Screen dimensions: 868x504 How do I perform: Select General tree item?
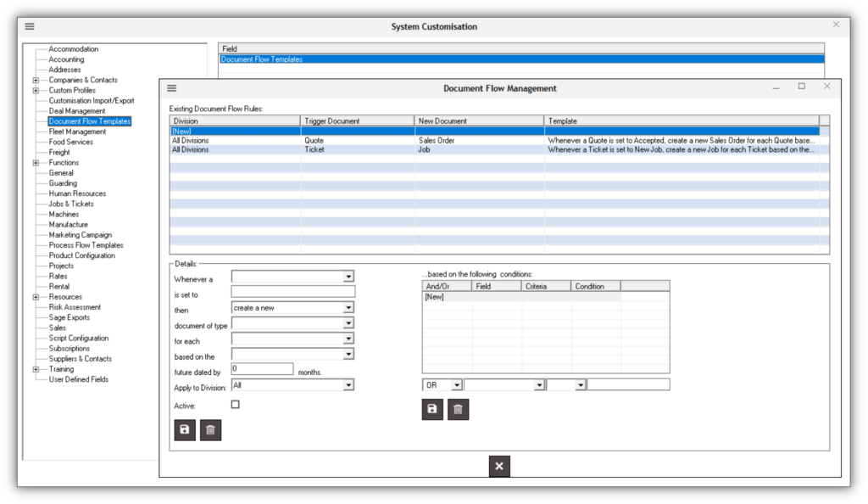61,173
